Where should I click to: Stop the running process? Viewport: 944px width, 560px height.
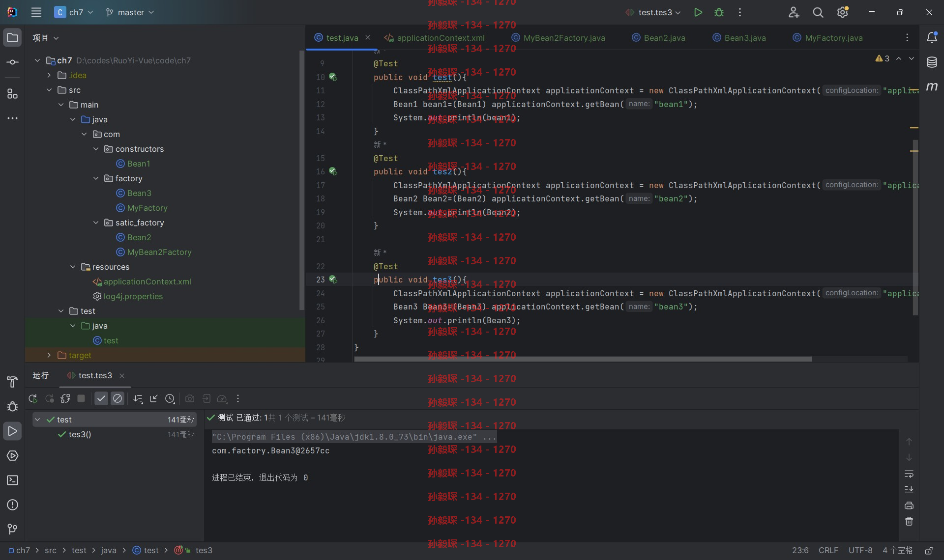click(x=81, y=398)
